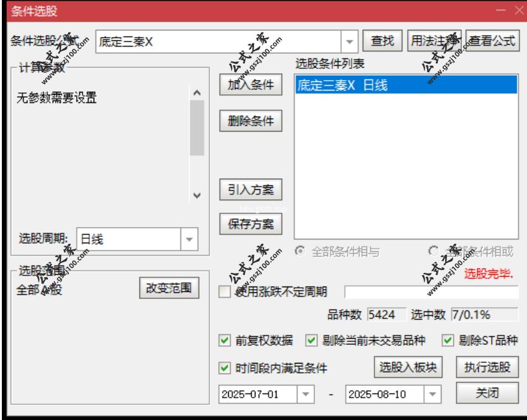Click 查看公式 to view formula
527x420 pixels.
pyautogui.click(x=492, y=41)
